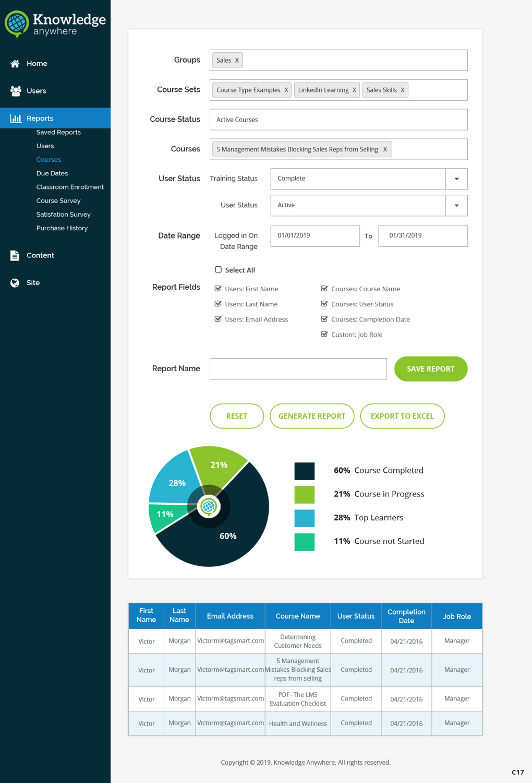
Task: Click the green Course in Progress swatch
Action: tap(305, 494)
